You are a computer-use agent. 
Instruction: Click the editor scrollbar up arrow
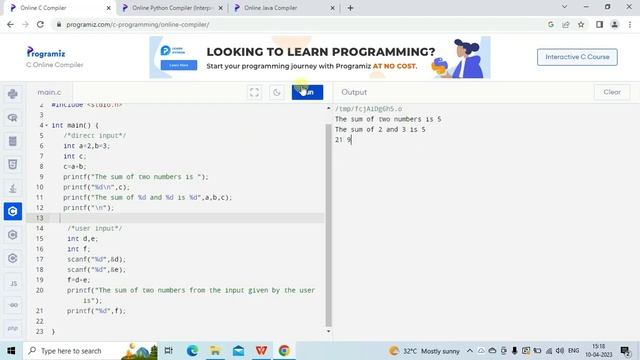(x=329, y=108)
